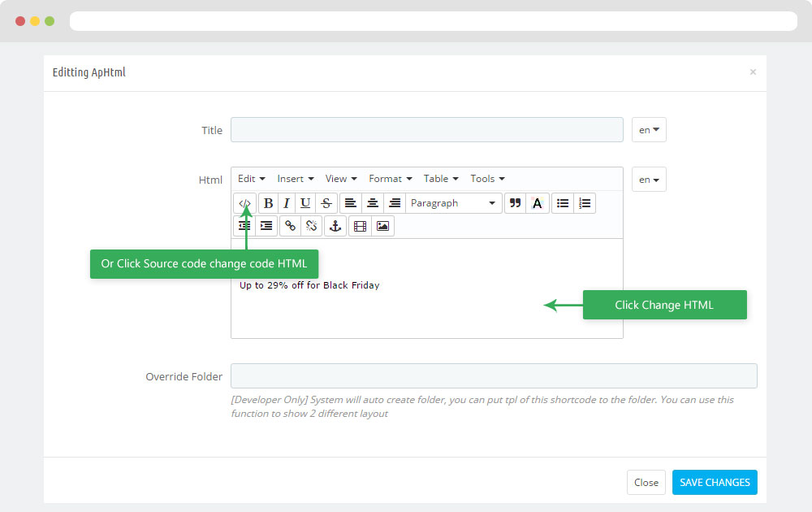Insert an anchor
Image resolution: width=812 pixels, height=512 pixels.
[x=335, y=226]
